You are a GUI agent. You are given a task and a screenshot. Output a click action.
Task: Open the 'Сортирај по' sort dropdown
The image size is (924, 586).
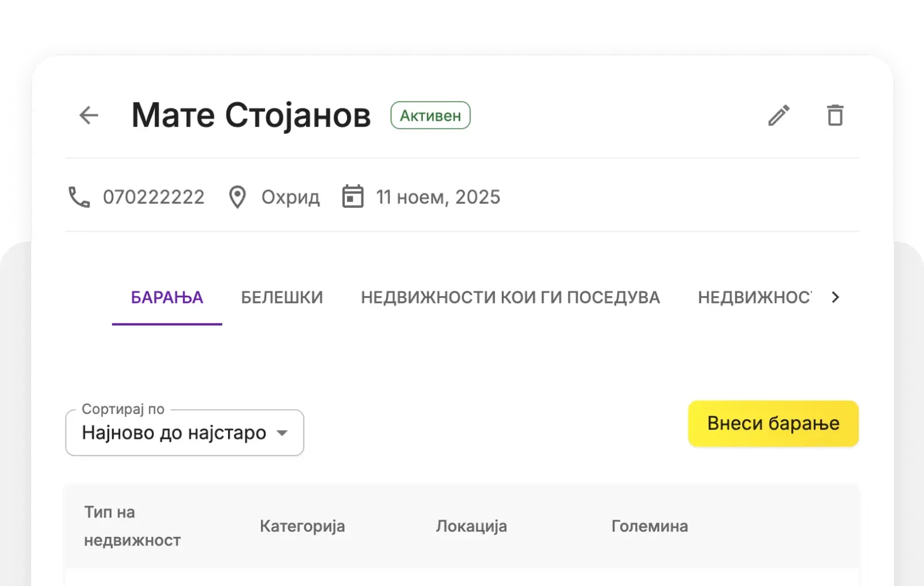click(185, 433)
